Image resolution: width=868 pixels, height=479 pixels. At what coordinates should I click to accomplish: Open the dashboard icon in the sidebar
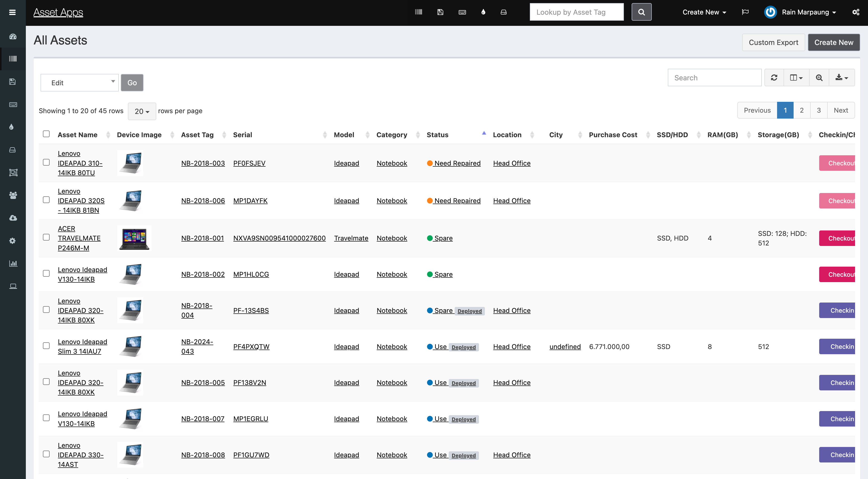point(13,36)
